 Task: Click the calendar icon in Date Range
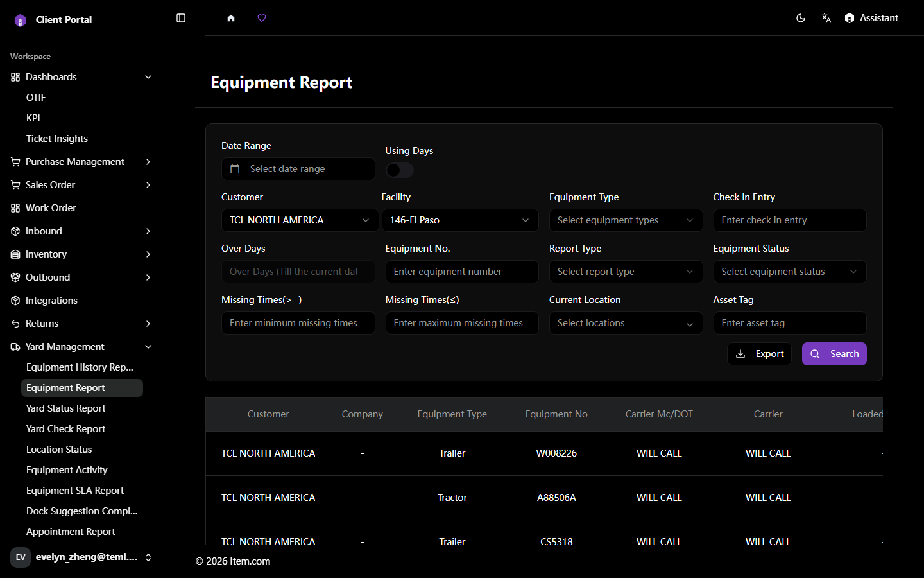tap(235, 169)
